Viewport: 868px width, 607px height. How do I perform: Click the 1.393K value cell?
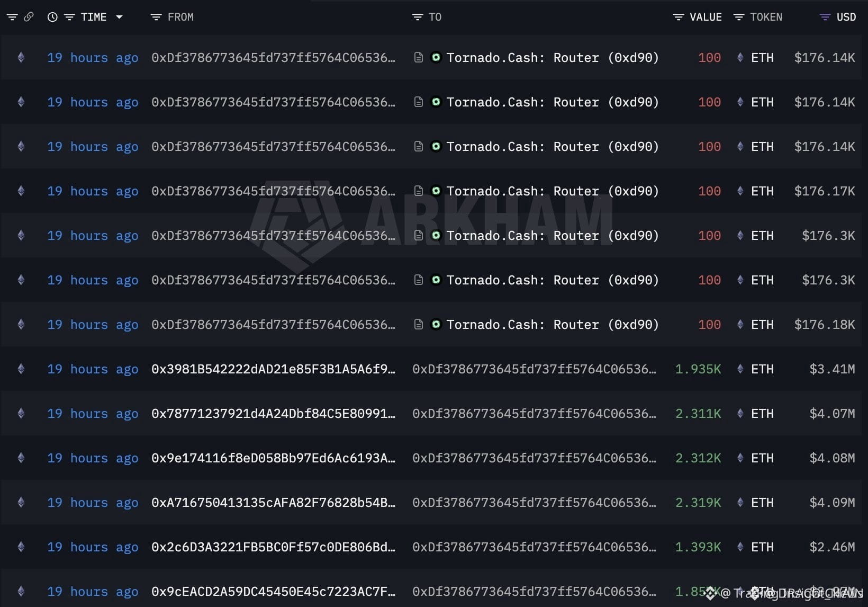[698, 547]
